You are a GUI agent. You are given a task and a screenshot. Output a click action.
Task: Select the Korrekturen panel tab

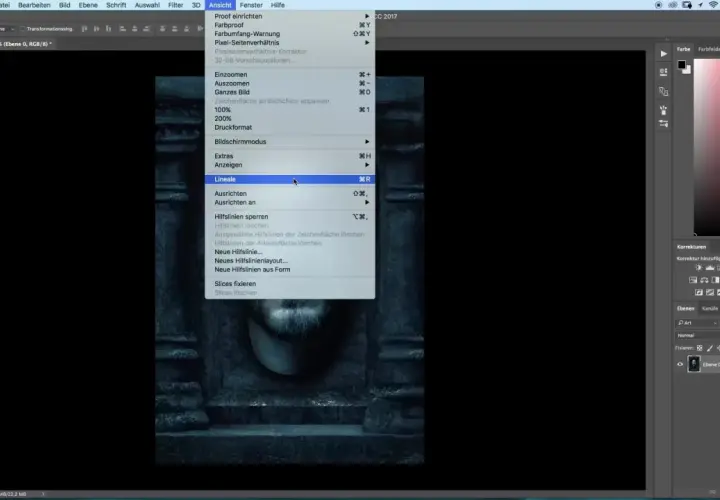(x=691, y=247)
